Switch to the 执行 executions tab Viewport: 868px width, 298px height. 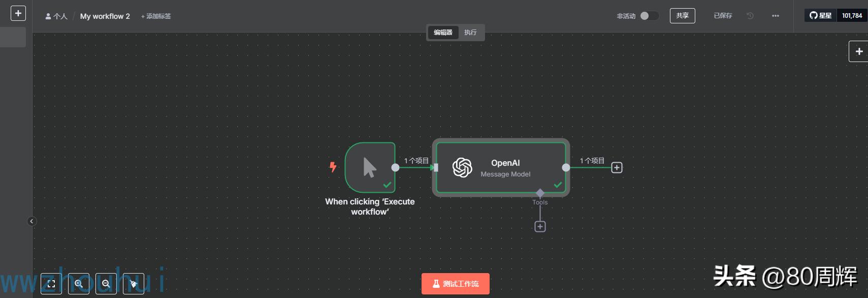click(470, 33)
